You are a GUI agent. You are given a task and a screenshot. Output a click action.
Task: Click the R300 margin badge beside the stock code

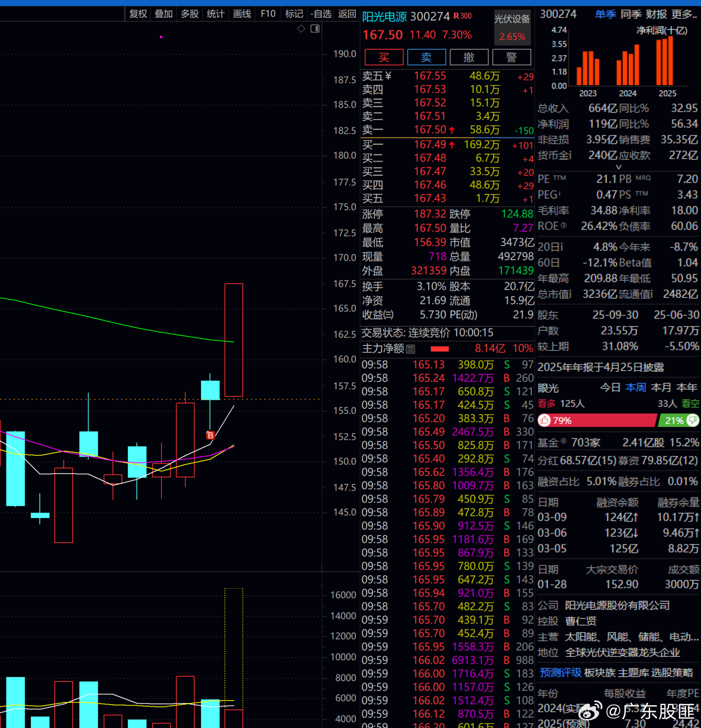463,16
